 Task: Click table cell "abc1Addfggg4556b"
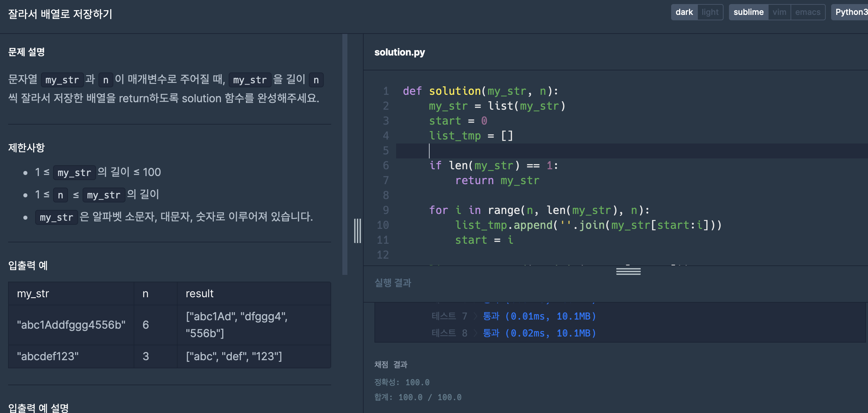click(x=71, y=325)
